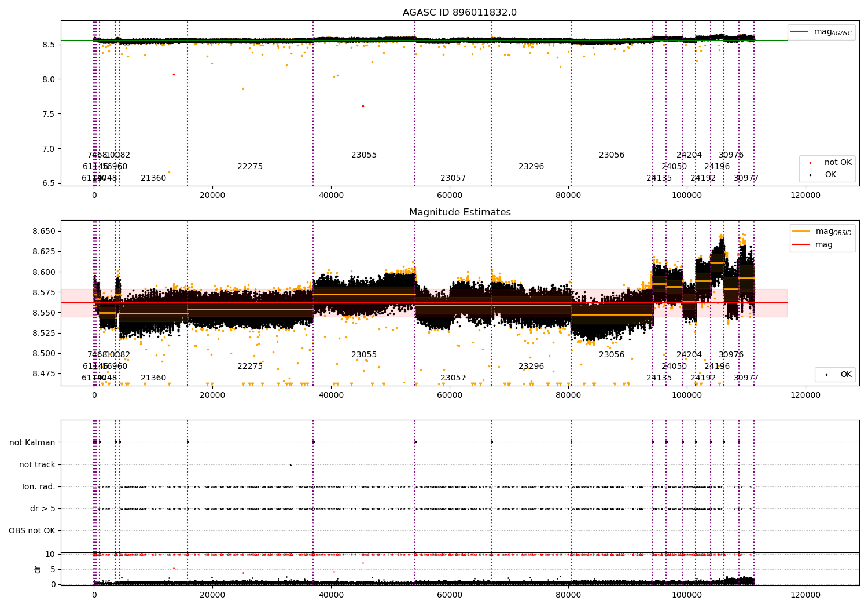Click the 8.550 y-axis tick label

(x=44, y=313)
